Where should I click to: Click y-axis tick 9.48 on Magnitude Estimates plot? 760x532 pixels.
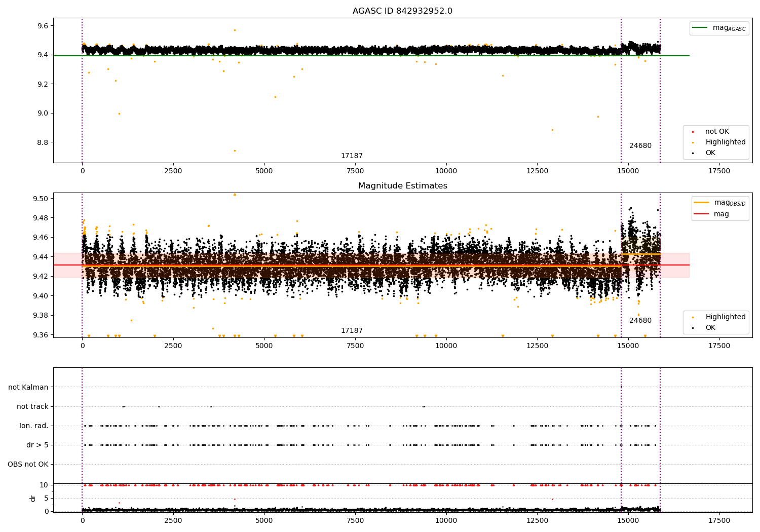click(x=40, y=218)
